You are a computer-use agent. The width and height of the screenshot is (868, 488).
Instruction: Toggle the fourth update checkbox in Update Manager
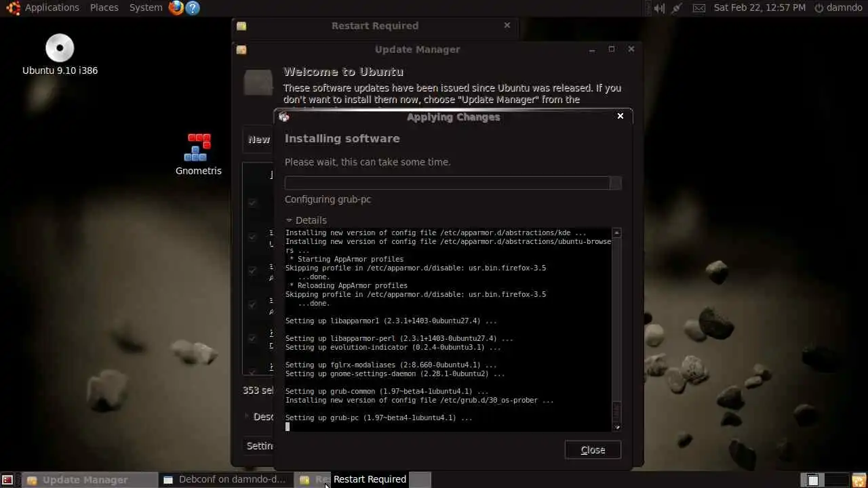tap(252, 304)
